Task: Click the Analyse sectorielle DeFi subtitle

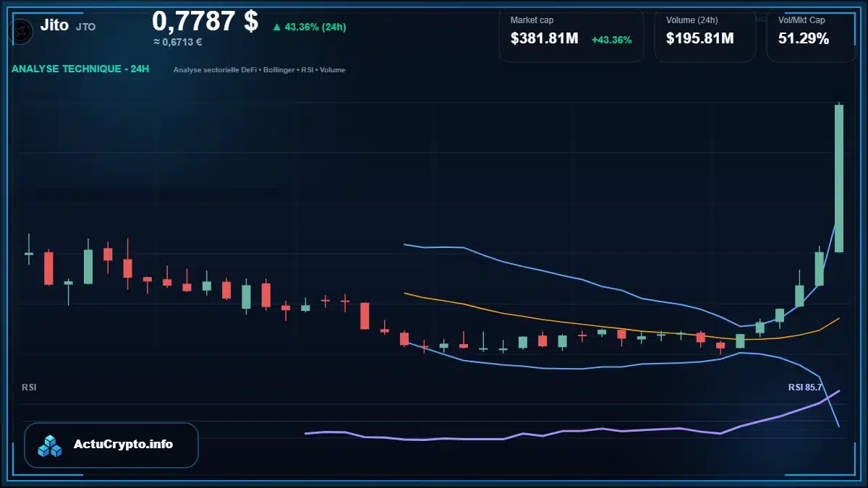Action: (x=259, y=70)
